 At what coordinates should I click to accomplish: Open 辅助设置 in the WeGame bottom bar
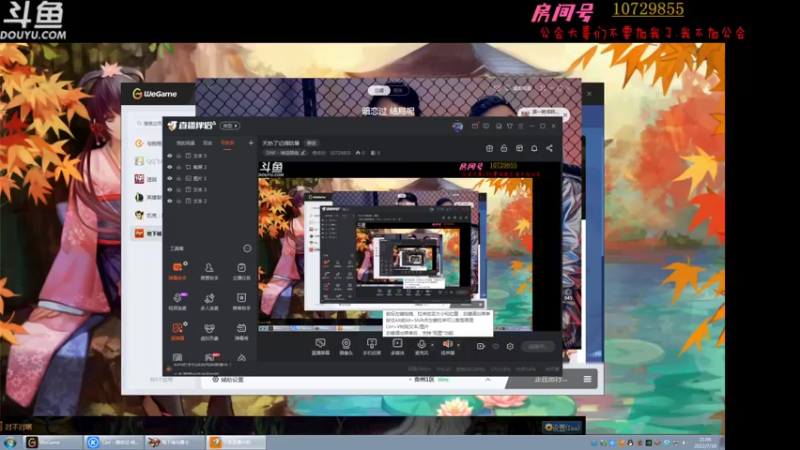pyautogui.click(x=228, y=380)
